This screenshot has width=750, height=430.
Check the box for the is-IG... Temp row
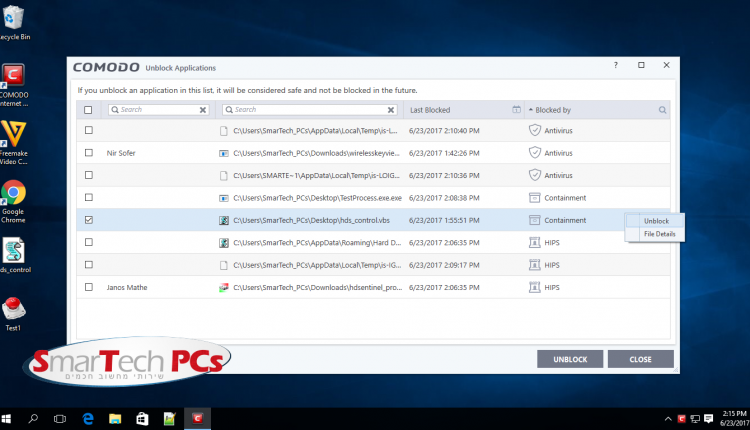click(88, 265)
